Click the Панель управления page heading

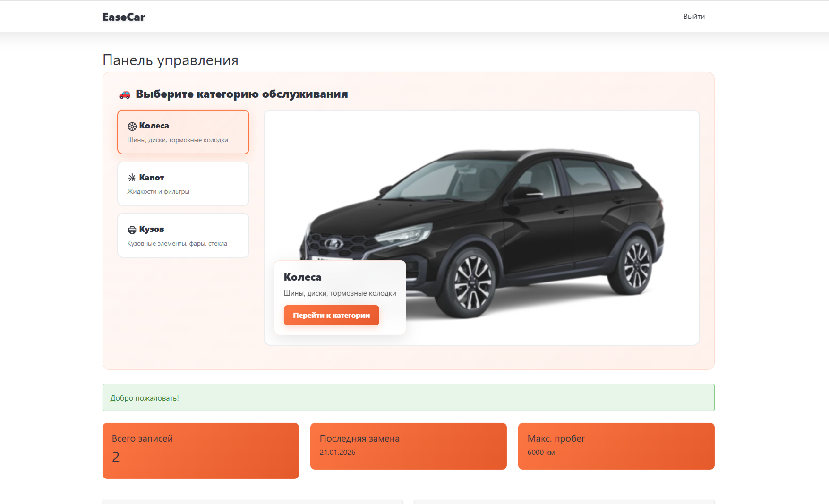(170, 60)
